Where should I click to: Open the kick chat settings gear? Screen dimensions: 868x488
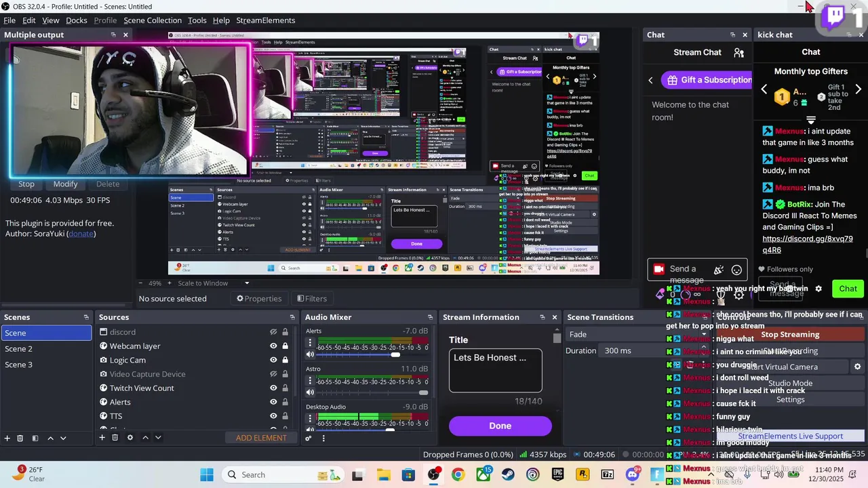tap(818, 289)
